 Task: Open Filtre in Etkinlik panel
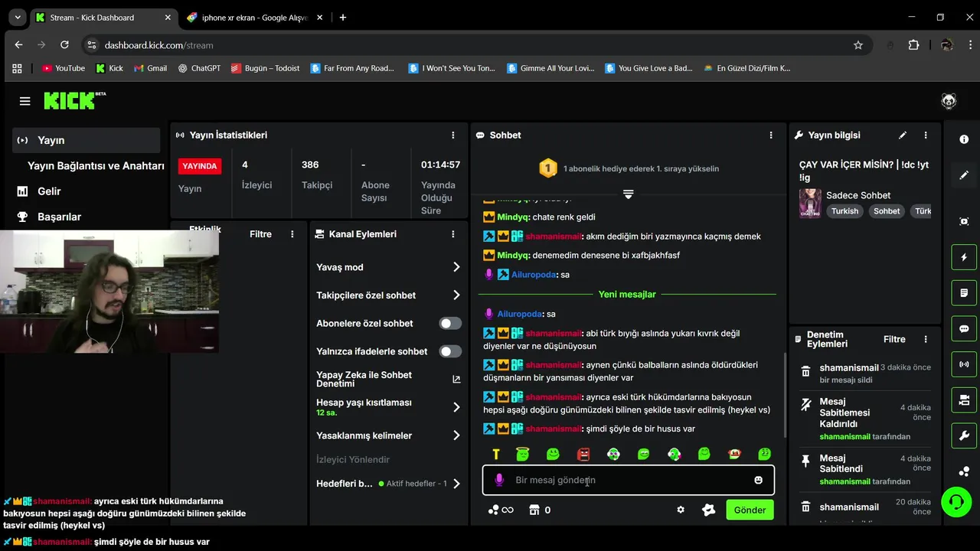tap(260, 234)
